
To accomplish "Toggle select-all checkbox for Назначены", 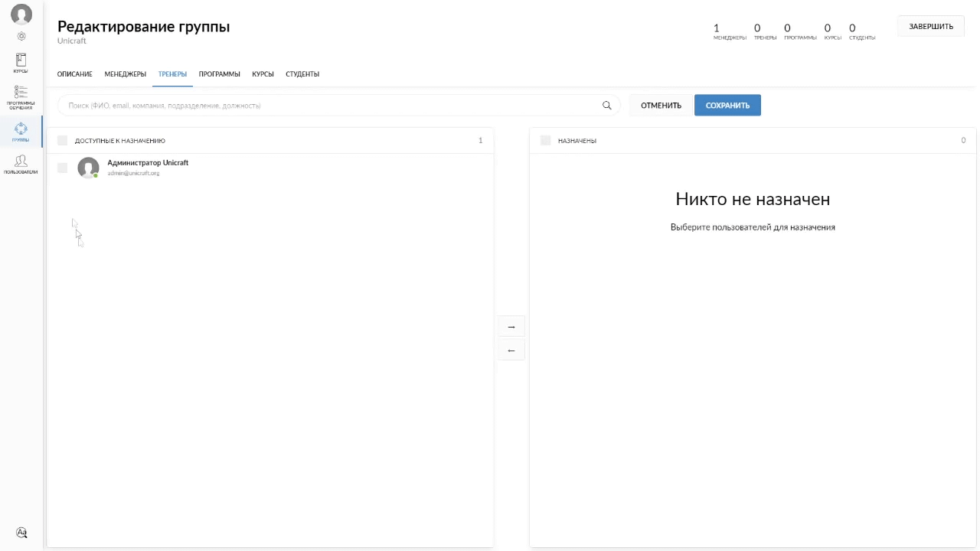I will coord(545,140).
